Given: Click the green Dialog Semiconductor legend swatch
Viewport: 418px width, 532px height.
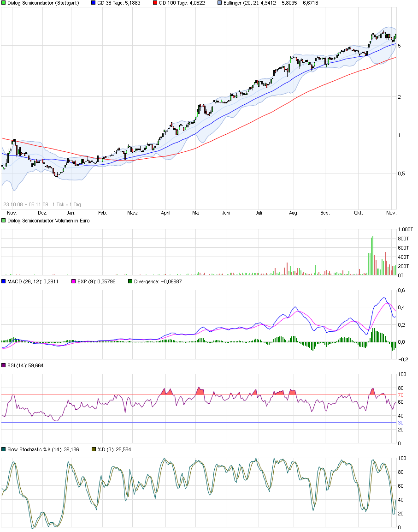Looking at the screenshot, I should tap(4, 3).
